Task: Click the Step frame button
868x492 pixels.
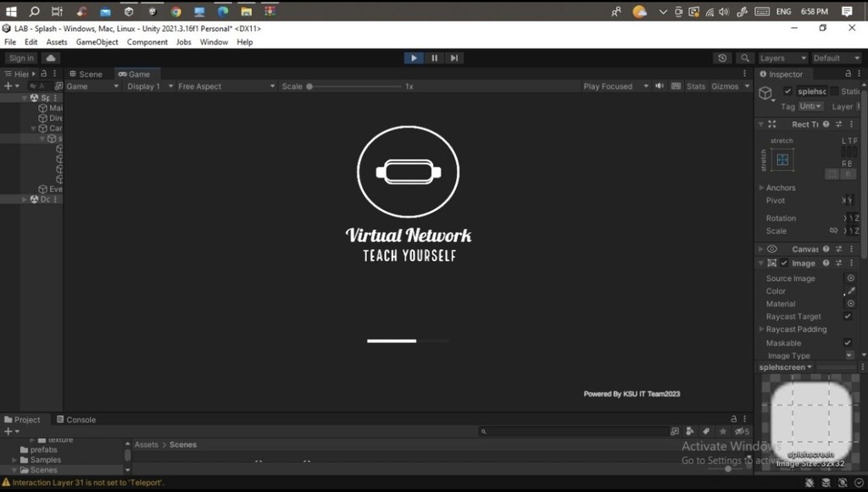Action: 454,58
